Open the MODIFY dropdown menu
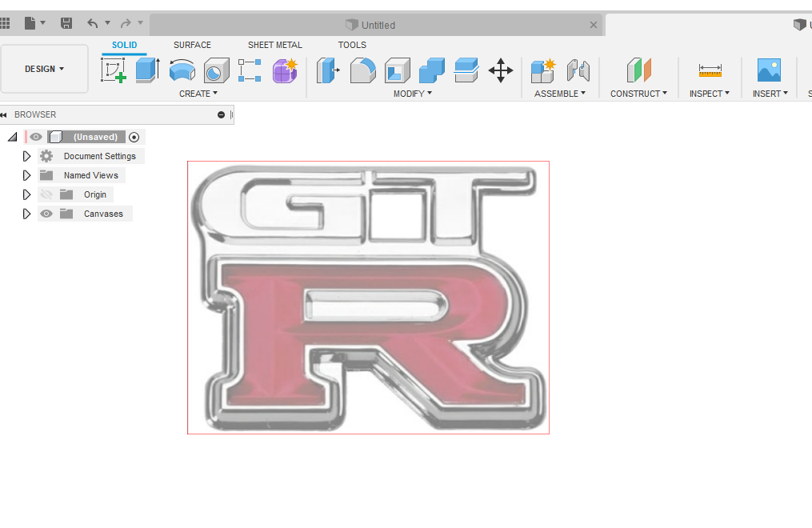This screenshot has width=812, height=528. [412, 94]
